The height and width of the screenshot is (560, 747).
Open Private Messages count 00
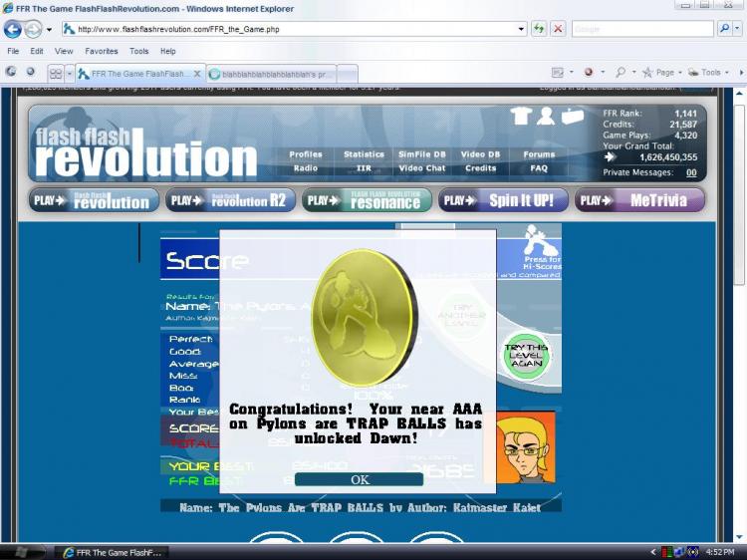tap(691, 172)
